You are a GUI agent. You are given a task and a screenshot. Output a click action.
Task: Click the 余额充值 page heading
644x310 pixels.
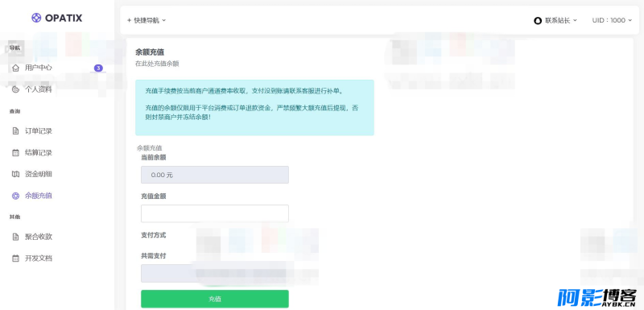(150, 52)
